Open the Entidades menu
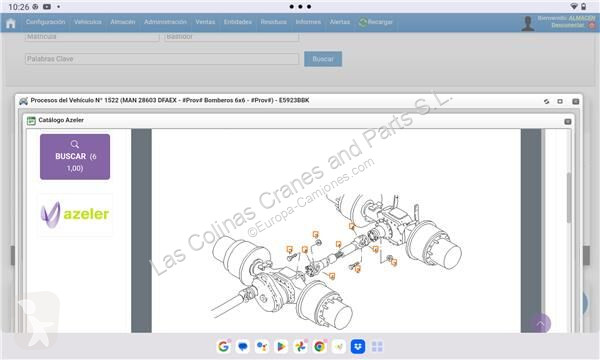This screenshot has width=600, height=360. tap(238, 22)
